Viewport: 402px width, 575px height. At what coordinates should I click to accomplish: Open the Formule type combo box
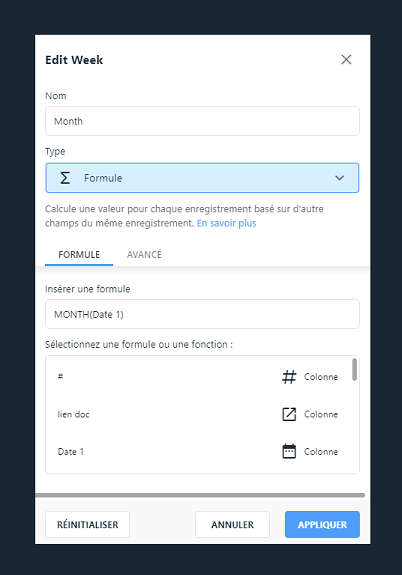202,178
